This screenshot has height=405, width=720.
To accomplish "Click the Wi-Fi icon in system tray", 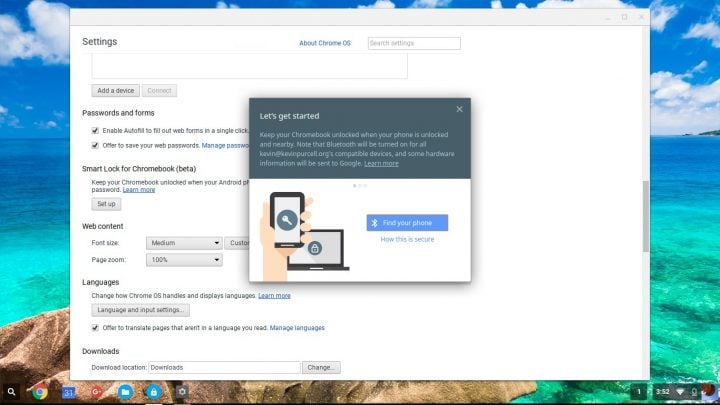I will point(681,392).
